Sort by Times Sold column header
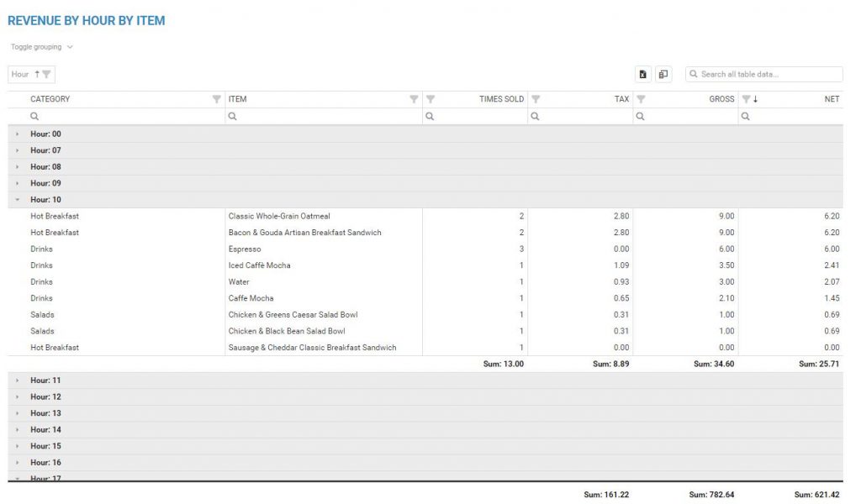 pyautogui.click(x=501, y=99)
